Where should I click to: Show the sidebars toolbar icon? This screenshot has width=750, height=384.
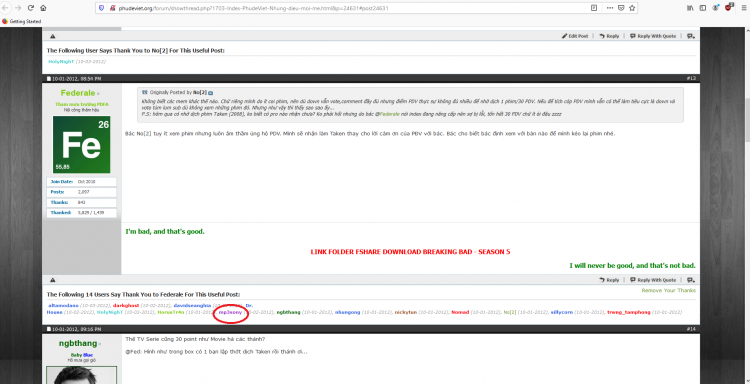click(703, 8)
